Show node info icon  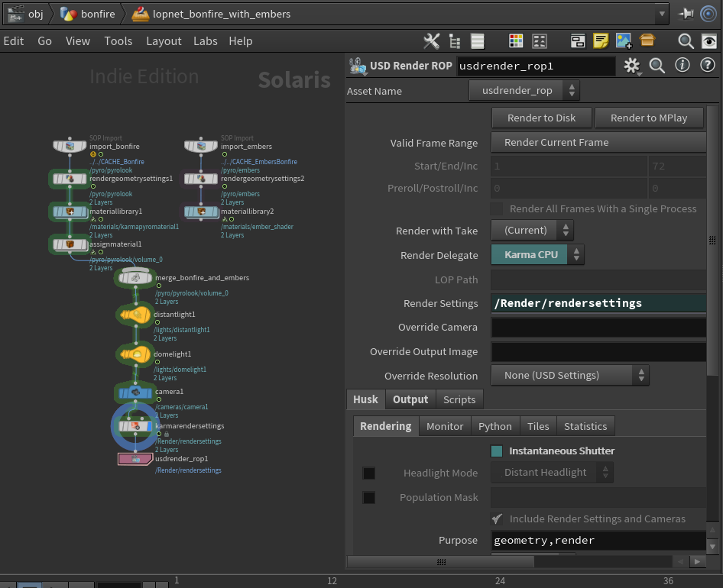[682, 65]
